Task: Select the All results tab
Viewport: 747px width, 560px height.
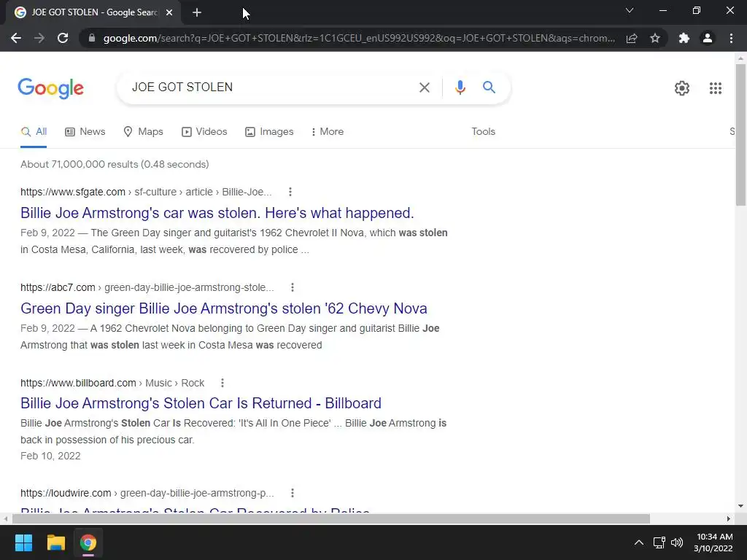Action: pos(34,132)
